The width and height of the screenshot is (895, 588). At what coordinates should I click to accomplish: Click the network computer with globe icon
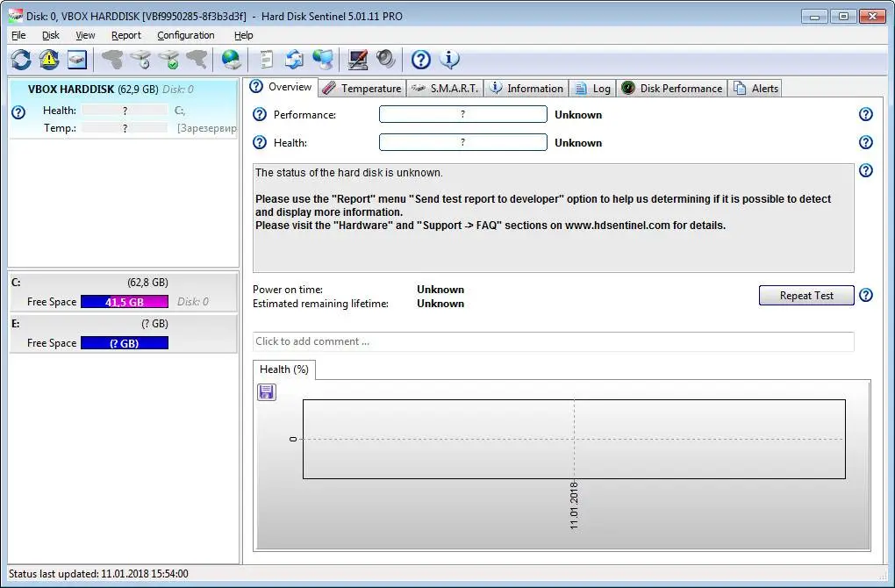(x=323, y=60)
